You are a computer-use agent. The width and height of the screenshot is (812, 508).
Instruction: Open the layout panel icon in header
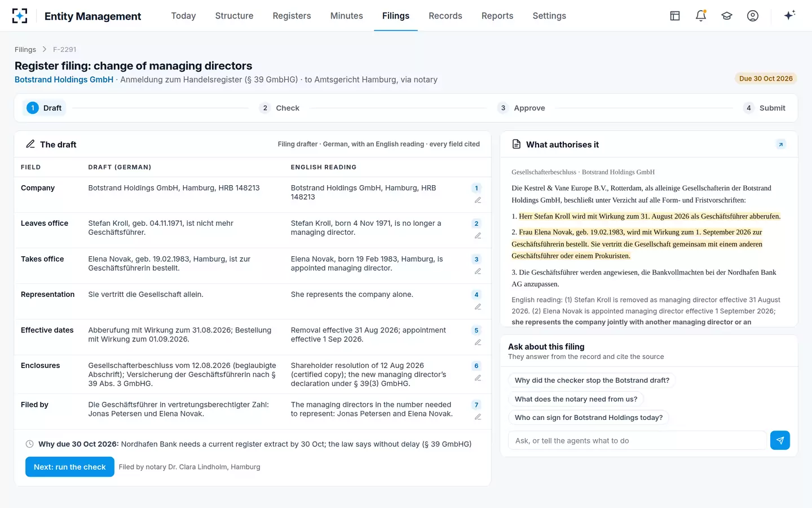pyautogui.click(x=675, y=16)
